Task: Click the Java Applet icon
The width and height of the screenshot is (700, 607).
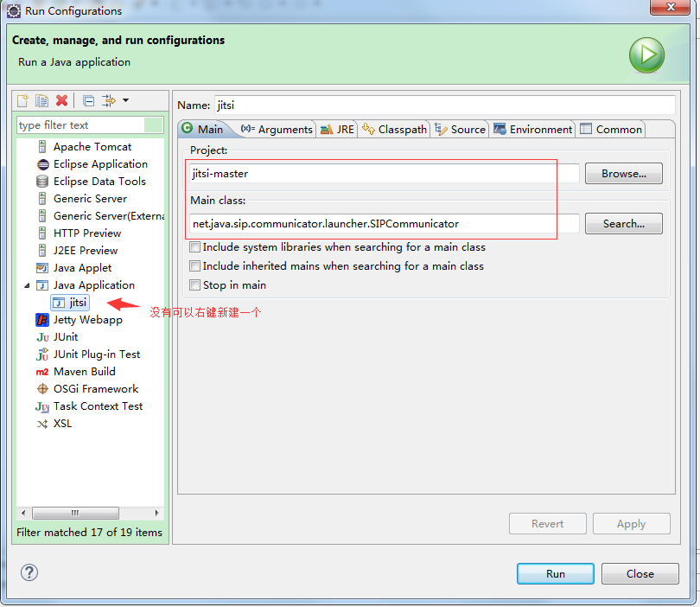Action: coord(42,268)
